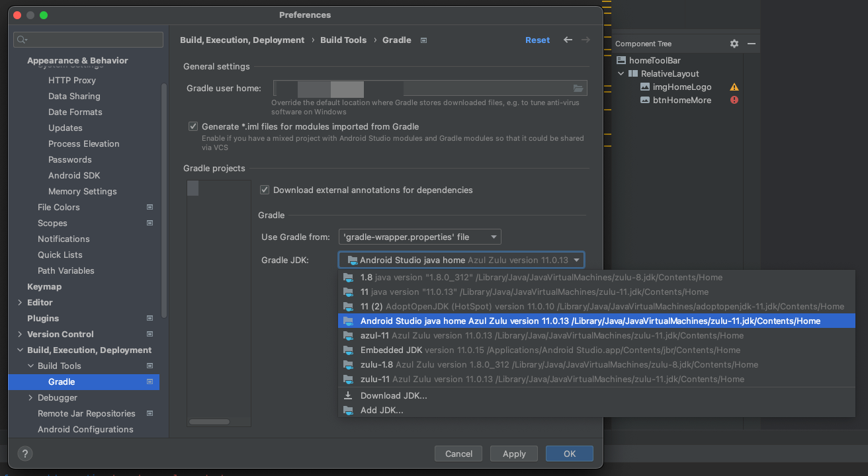This screenshot has height=476, width=868.
Task: Open Path Variables settings
Action: (x=66, y=271)
